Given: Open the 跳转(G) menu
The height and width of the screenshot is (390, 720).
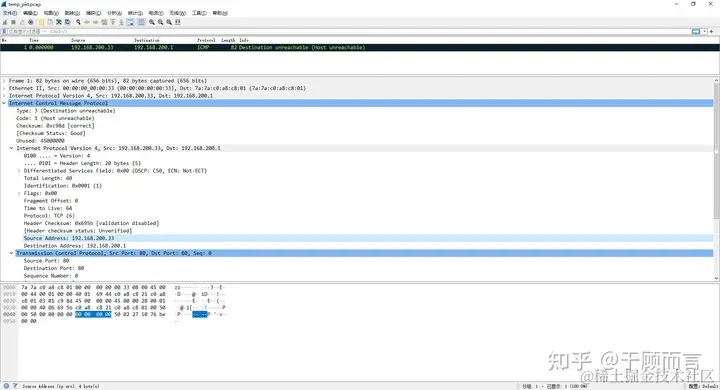Looking at the screenshot, I should click(72, 13).
